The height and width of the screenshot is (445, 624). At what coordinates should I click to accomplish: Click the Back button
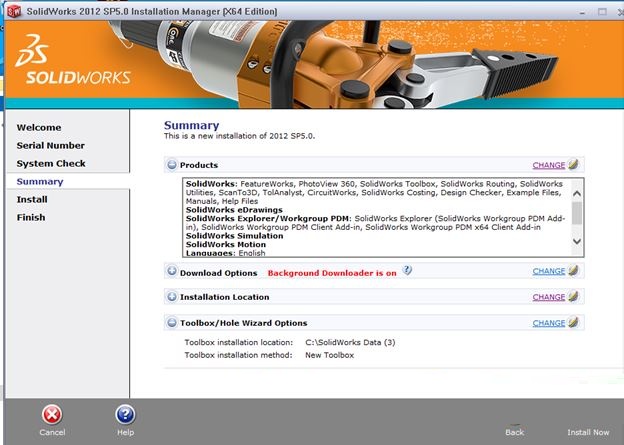(x=515, y=432)
